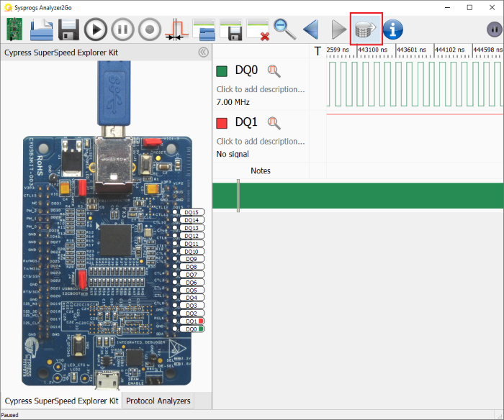Save the current signal layout
Image resolution: width=504 pixels, height=420 pixels.
coord(231,29)
